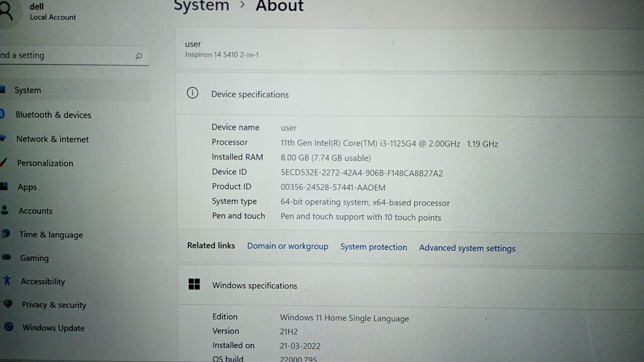
Task: Click the Accounts person icon
Action: tap(5, 210)
